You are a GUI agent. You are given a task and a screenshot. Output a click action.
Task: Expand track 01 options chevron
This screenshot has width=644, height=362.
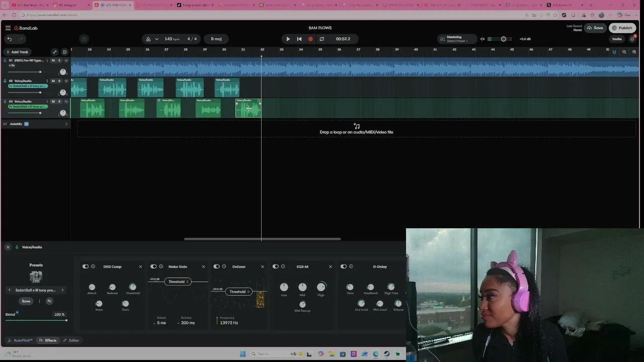tap(66, 60)
